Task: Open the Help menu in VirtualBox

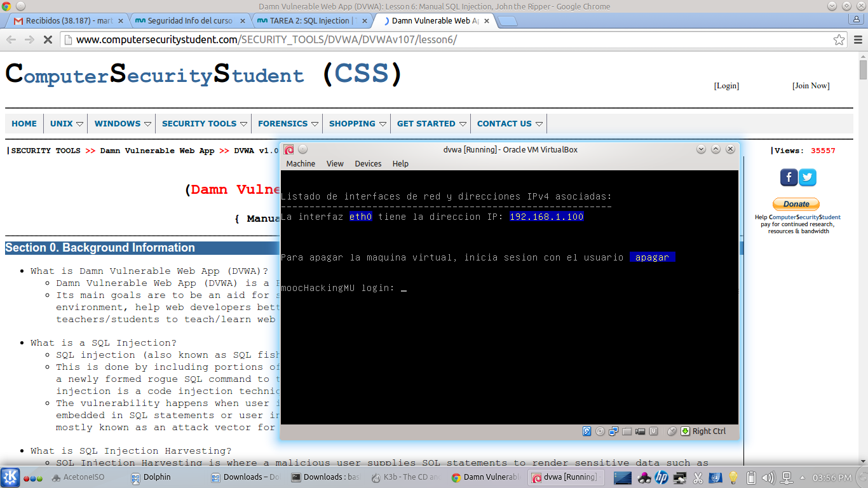Action: click(x=400, y=164)
